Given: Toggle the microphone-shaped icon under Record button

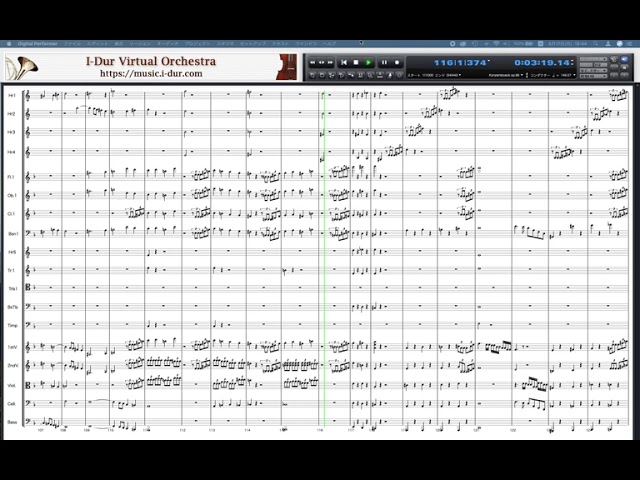Looking at the screenshot, I should point(390,75).
